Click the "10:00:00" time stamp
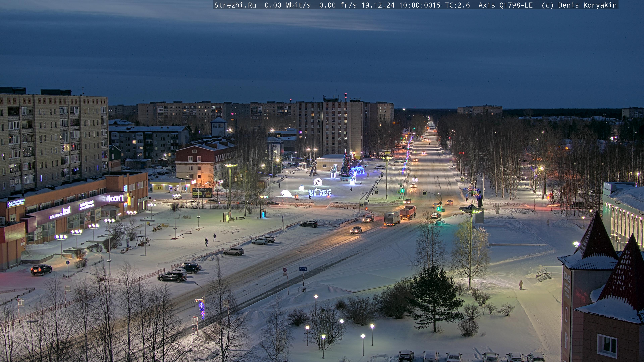Image resolution: width=644 pixels, height=362 pixels. coord(416,5)
